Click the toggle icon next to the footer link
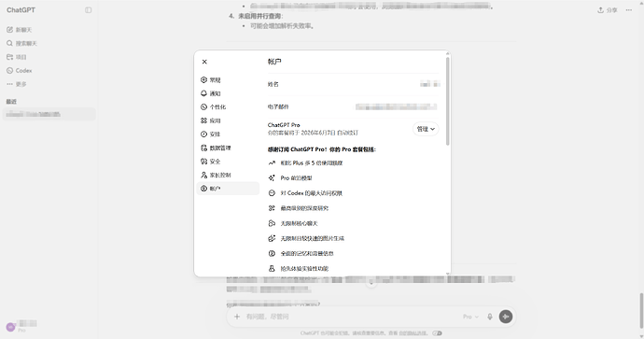This screenshot has height=339, width=644. pos(437,333)
